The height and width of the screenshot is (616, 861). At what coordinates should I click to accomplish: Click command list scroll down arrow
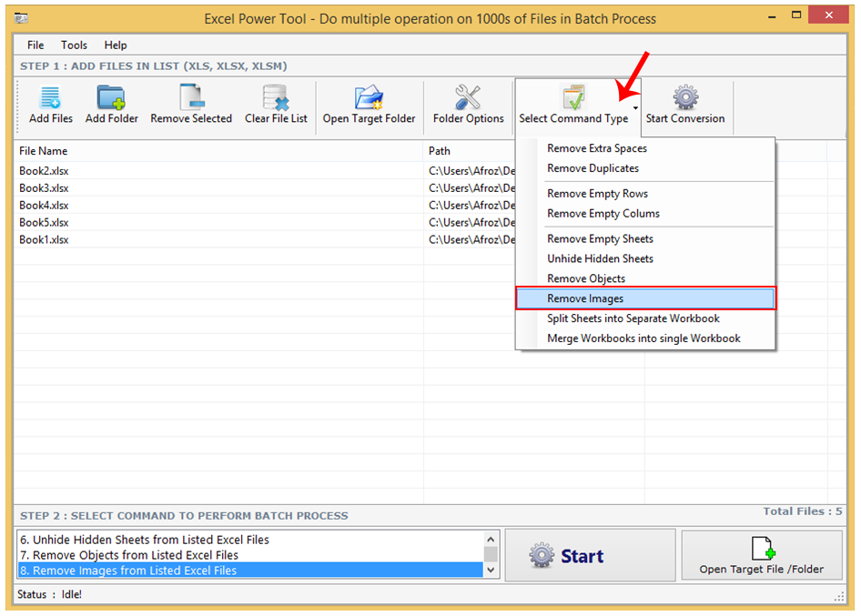point(491,570)
